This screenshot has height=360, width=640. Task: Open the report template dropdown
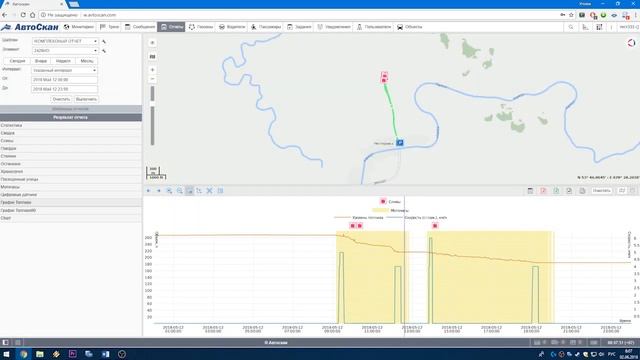(65, 41)
